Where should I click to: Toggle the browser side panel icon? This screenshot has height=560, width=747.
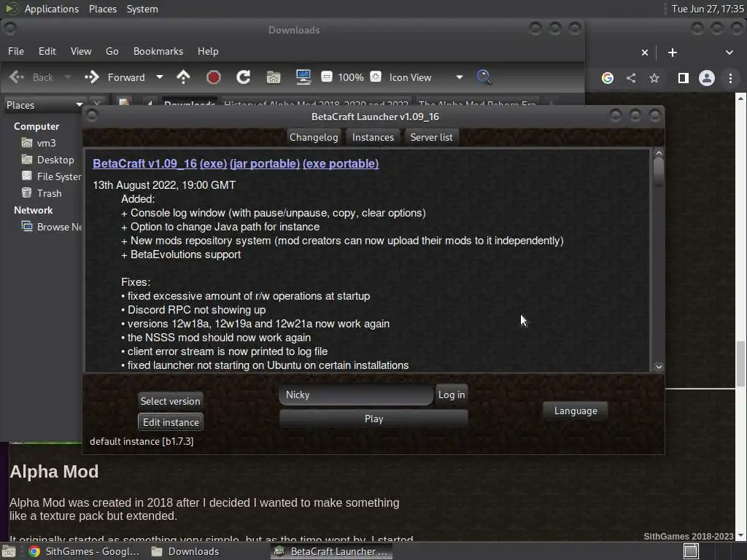click(683, 78)
